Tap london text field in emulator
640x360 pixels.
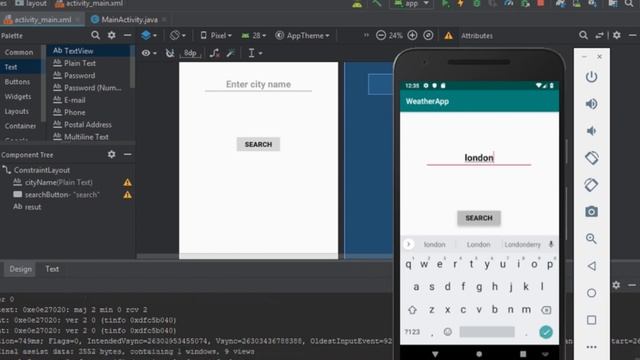pyautogui.click(x=479, y=158)
